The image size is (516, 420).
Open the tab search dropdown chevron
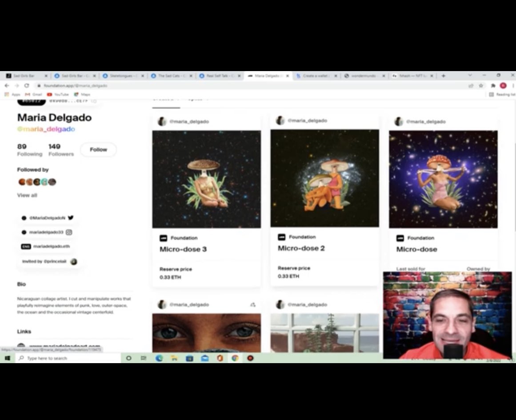point(470,76)
